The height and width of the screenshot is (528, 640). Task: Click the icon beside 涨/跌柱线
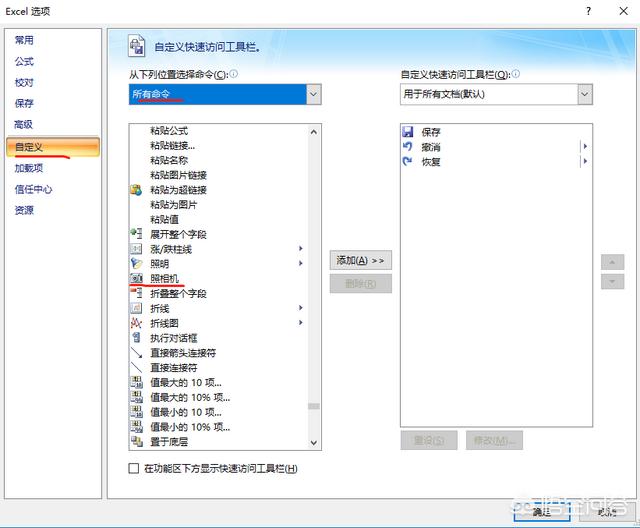click(136, 248)
